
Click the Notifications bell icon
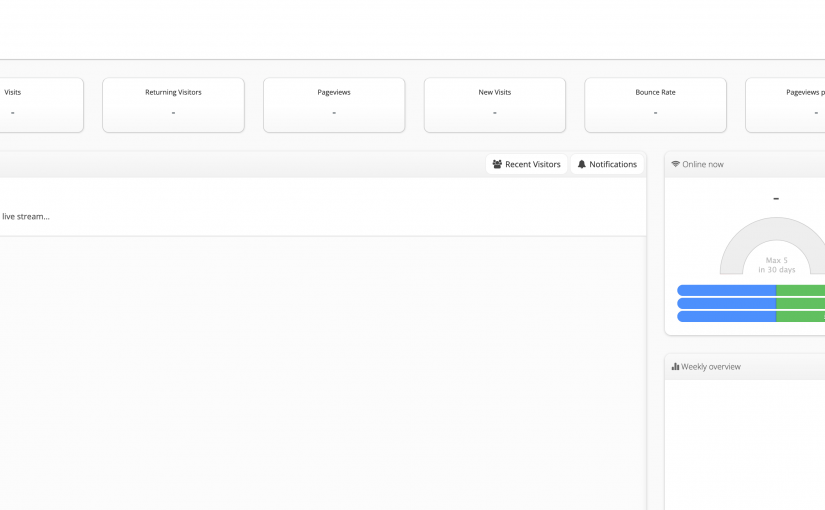coord(581,164)
